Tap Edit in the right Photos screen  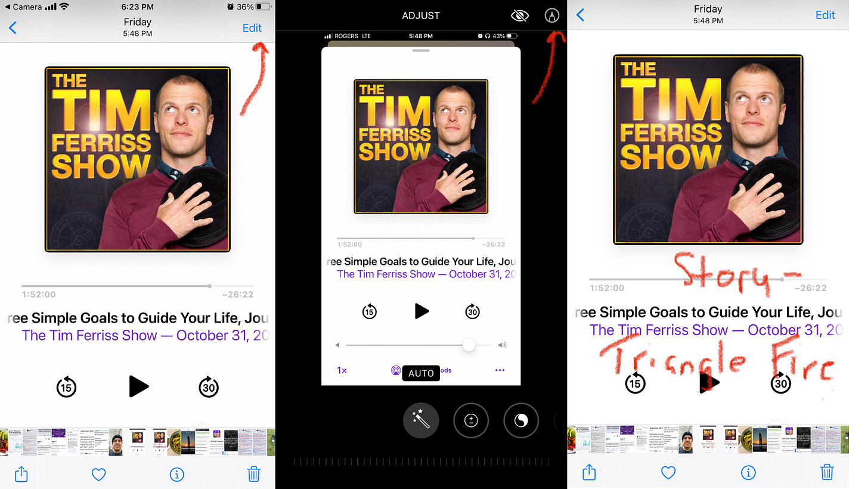[825, 15]
